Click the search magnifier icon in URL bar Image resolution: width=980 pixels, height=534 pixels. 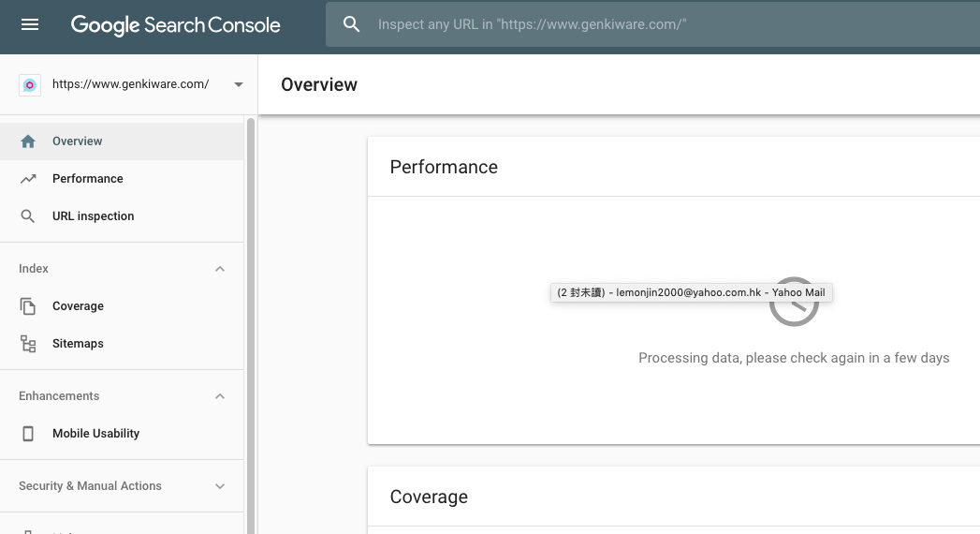(x=351, y=24)
